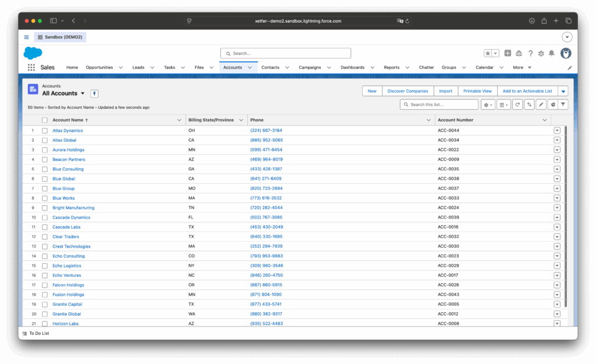596x364 pixels.
Task: Tick the Cascade Labs row checkbox
Action: point(45,227)
